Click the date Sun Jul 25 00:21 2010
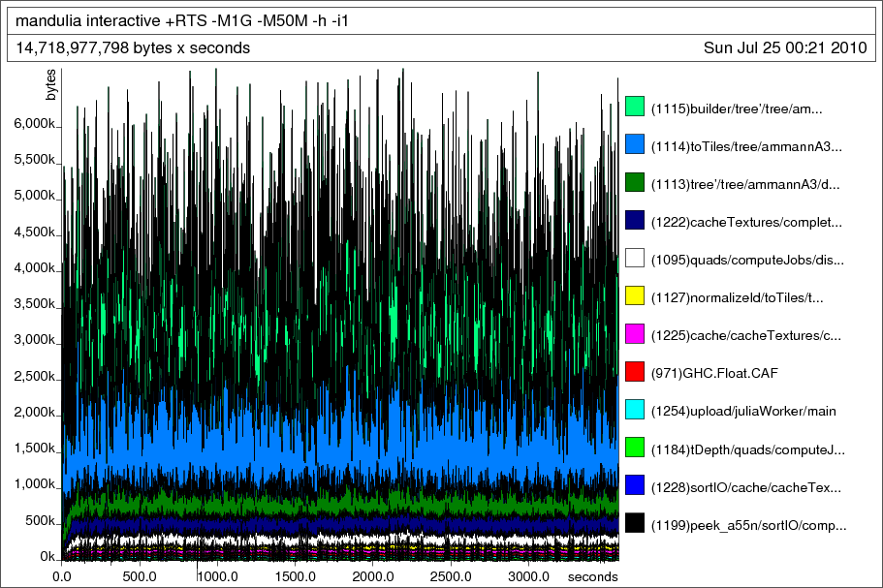Image resolution: width=883 pixels, height=588 pixels. coord(785,47)
